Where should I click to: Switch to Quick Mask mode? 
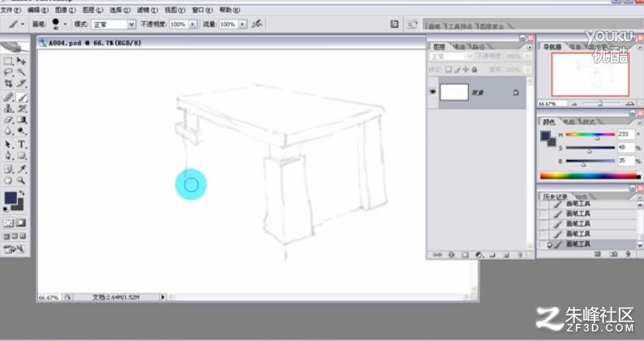[x=20, y=223]
